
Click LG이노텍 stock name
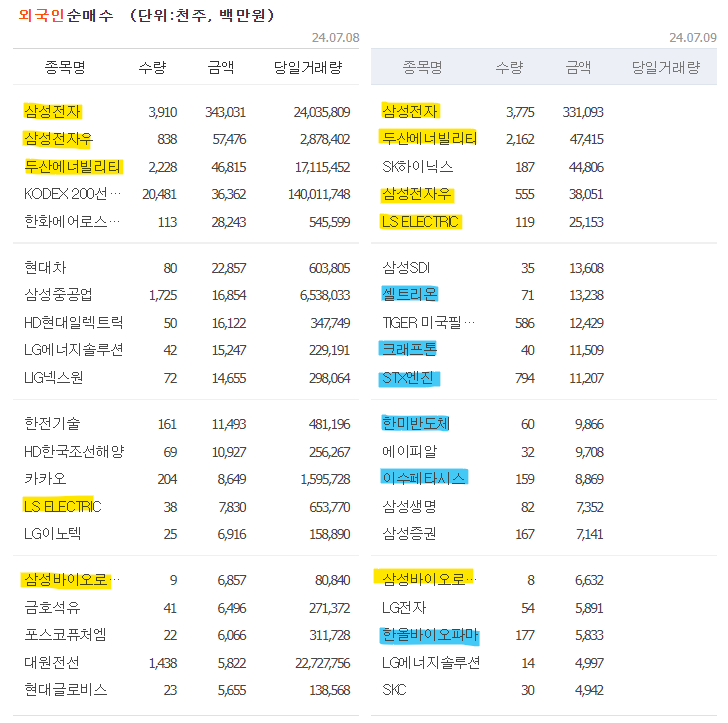pos(52,534)
